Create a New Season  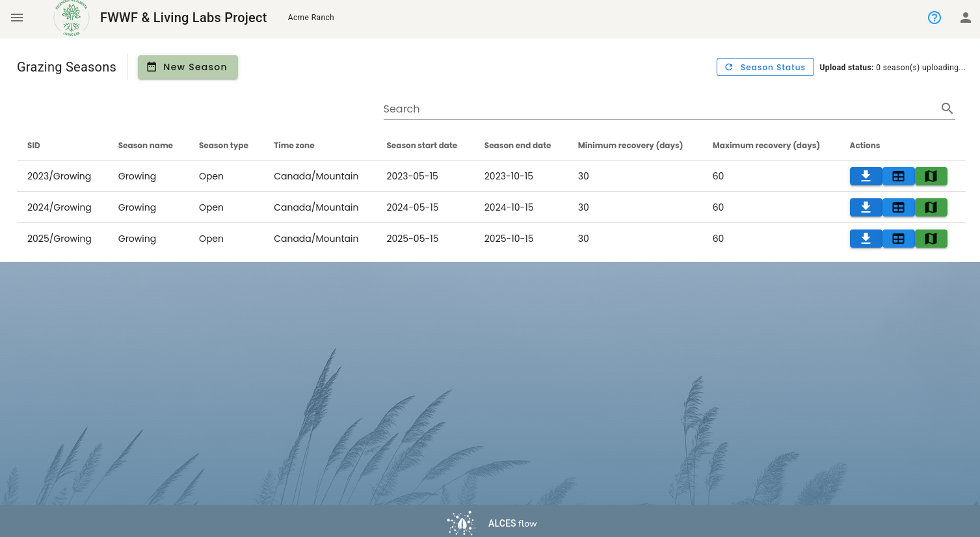pyautogui.click(x=188, y=67)
